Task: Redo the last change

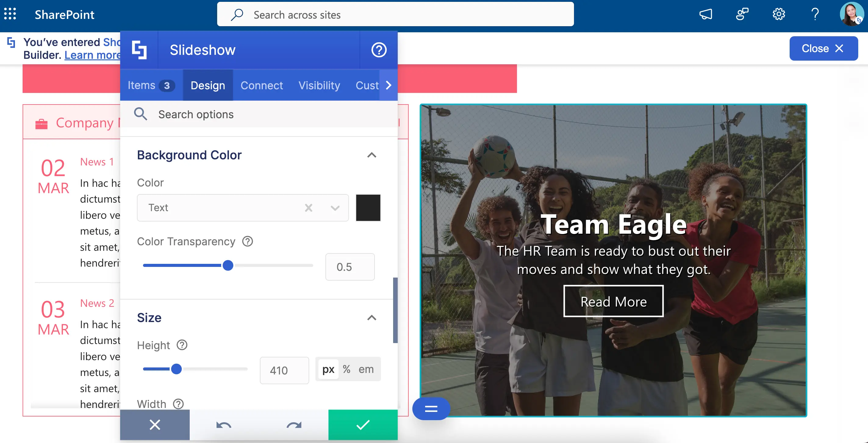Action: pyautogui.click(x=294, y=425)
